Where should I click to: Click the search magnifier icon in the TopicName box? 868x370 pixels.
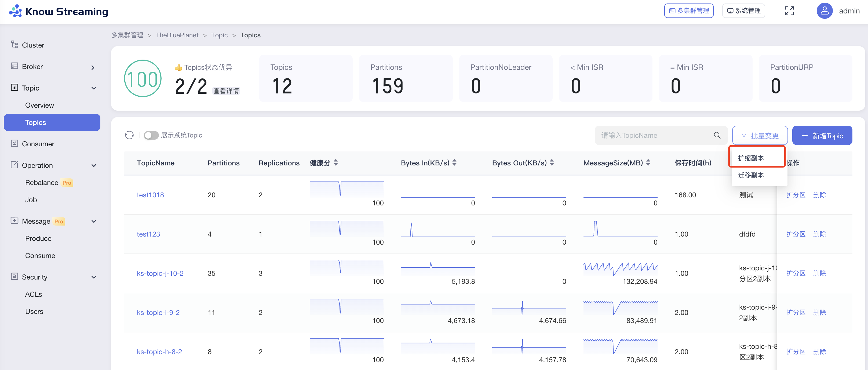pyautogui.click(x=717, y=135)
